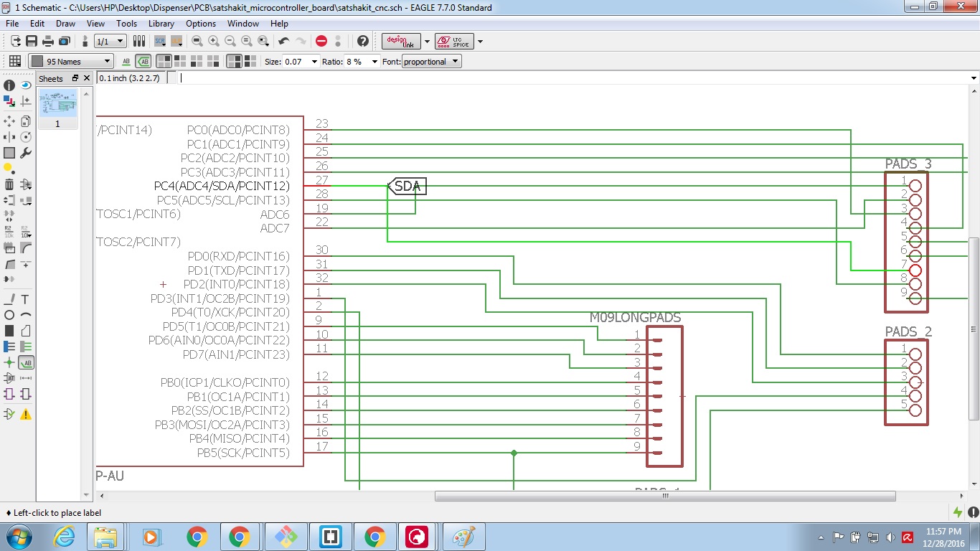Open the Font proportional dropdown
980x551 pixels.
point(431,62)
